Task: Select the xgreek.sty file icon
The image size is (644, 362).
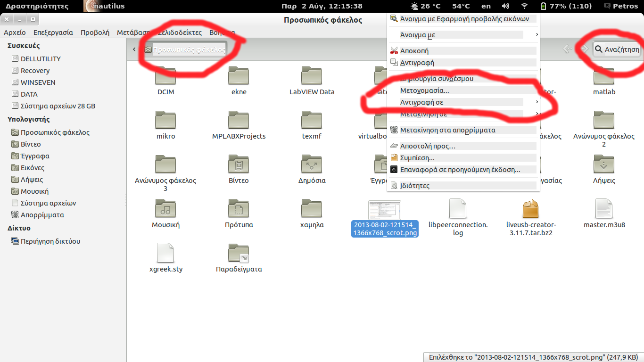Action: [x=165, y=254]
